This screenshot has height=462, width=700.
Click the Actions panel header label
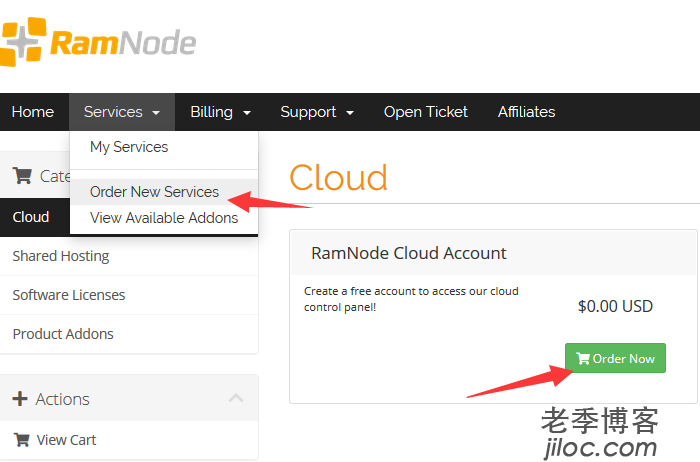coord(62,399)
